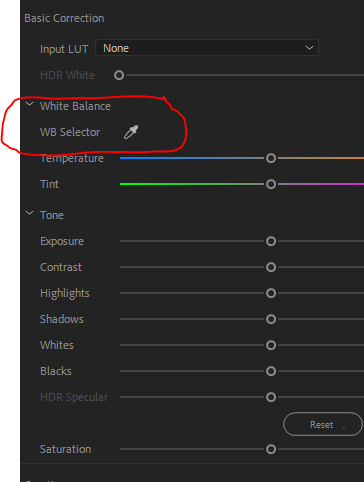
Task: Open the Input LUT dropdown
Action: (207, 48)
